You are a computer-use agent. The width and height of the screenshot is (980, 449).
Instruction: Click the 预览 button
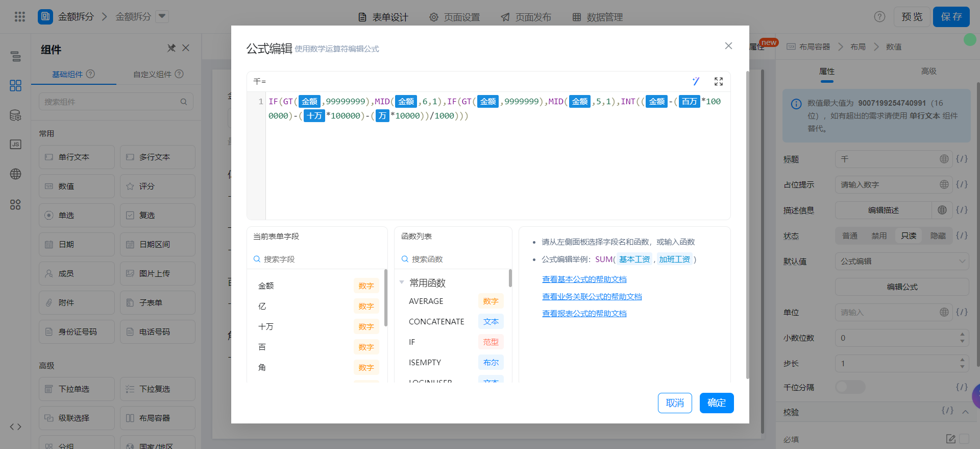click(912, 17)
